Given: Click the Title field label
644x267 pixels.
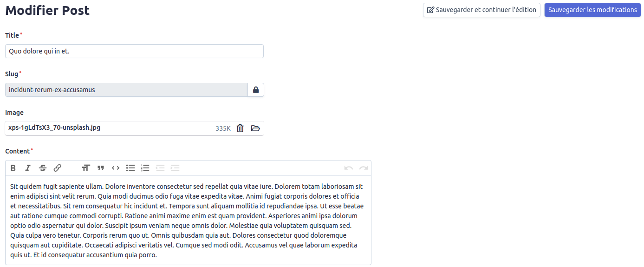Looking at the screenshot, I should [x=12, y=35].
